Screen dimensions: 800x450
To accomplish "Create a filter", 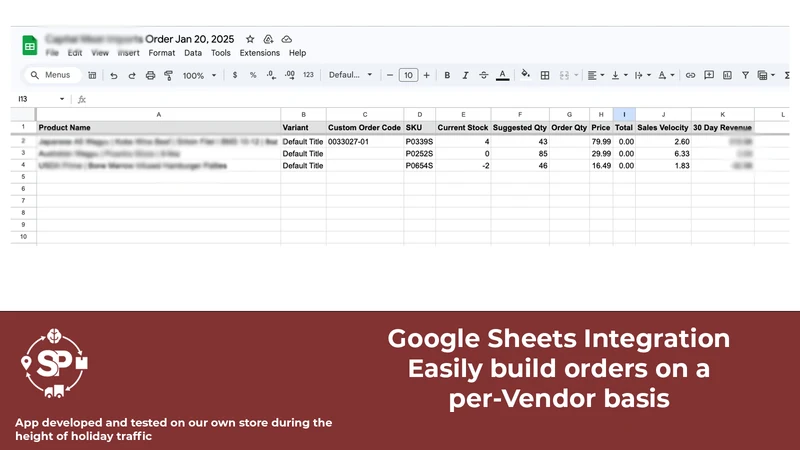I will (745, 76).
